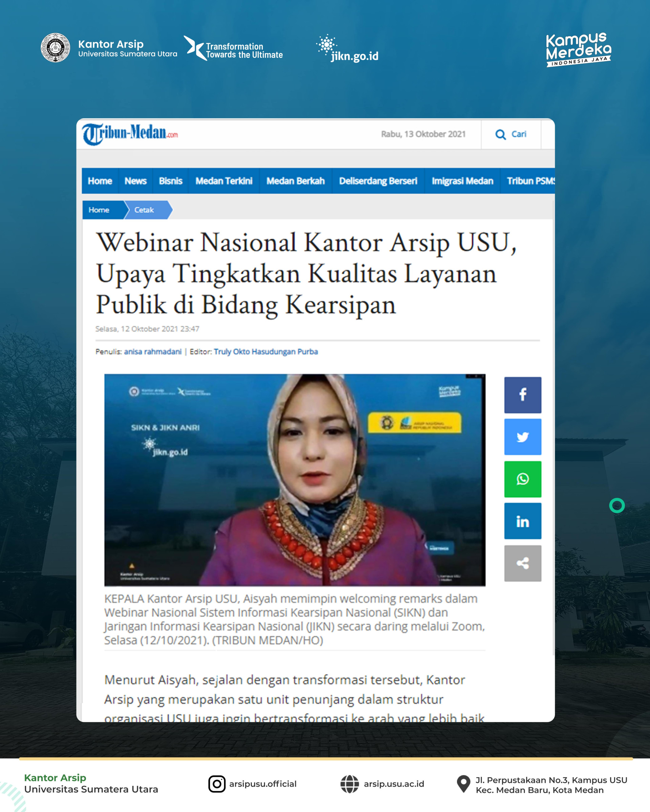Click the Tribun-Medan.com logo
650x812 pixels.
(x=130, y=134)
